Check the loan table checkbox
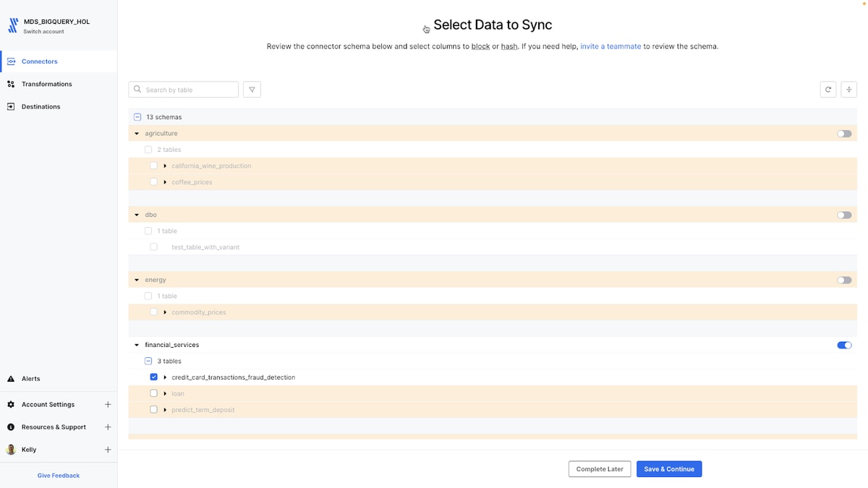This screenshot has height=488, width=868. (x=154, y=393)
